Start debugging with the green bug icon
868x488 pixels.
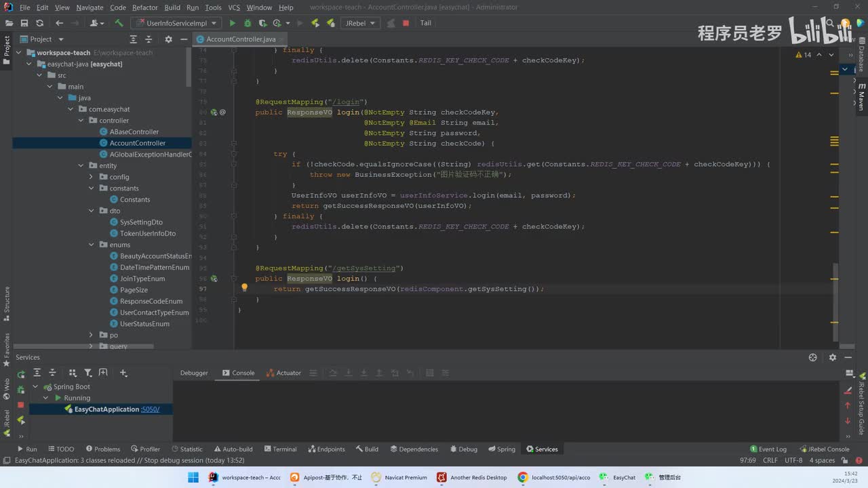point(248,23)
